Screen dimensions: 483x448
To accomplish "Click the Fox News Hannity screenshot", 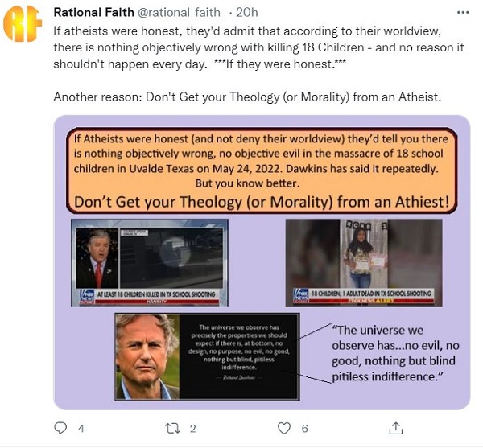I will (150, 263).
